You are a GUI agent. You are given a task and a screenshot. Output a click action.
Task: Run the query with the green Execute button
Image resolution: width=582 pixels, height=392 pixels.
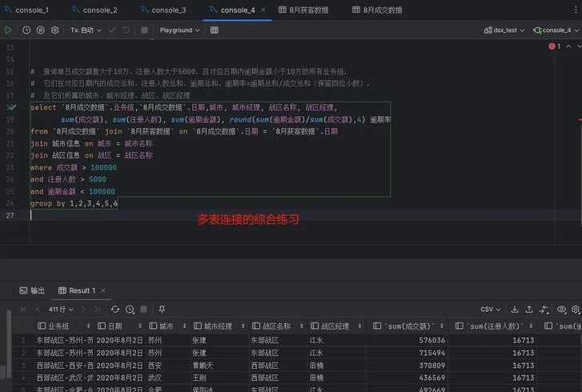8,30
